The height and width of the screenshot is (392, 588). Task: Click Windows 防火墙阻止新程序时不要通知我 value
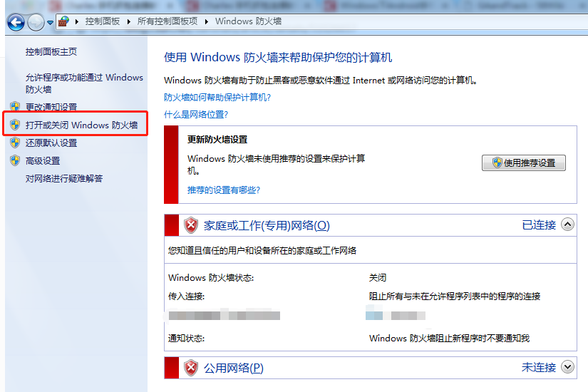coord(449,339)
